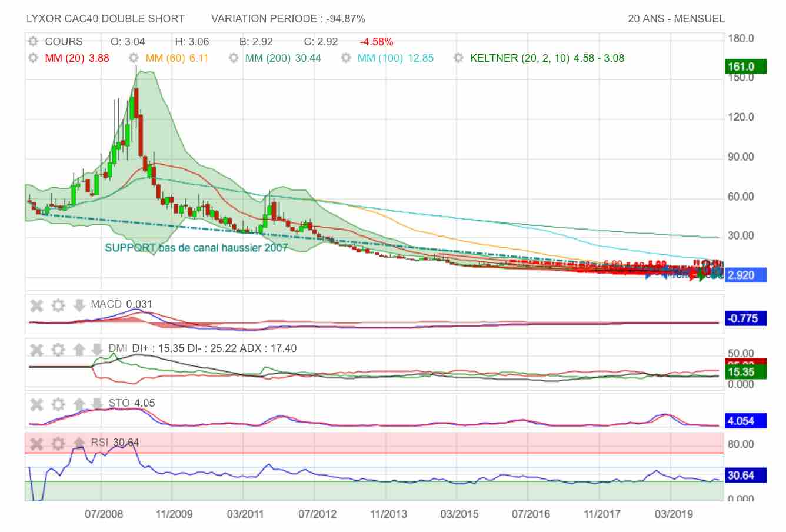Open the MM (200) moving average settings gear
This screenshot has width=786, height=532.
click(234, 58)
